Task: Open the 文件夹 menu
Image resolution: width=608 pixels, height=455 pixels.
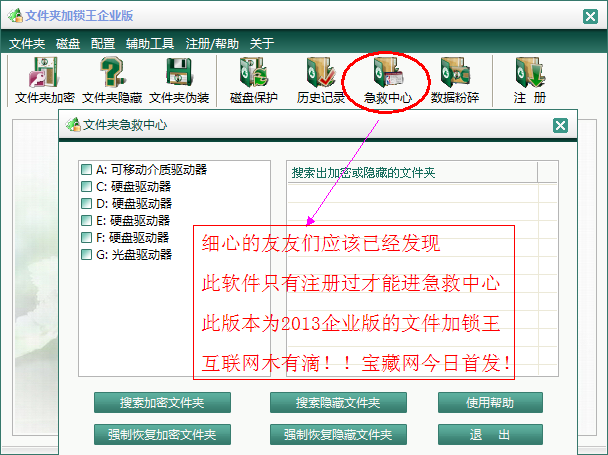Action: (x=27, y=43)
